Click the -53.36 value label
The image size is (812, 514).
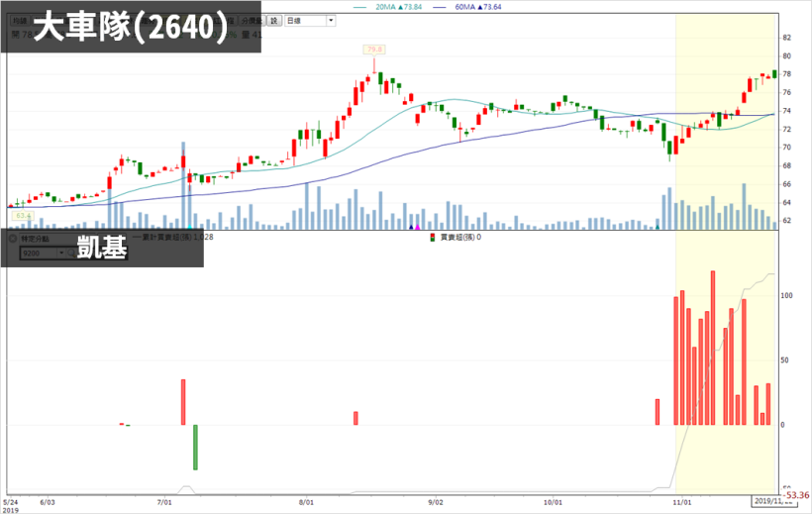pyautogui.click(x=795, y=495)
